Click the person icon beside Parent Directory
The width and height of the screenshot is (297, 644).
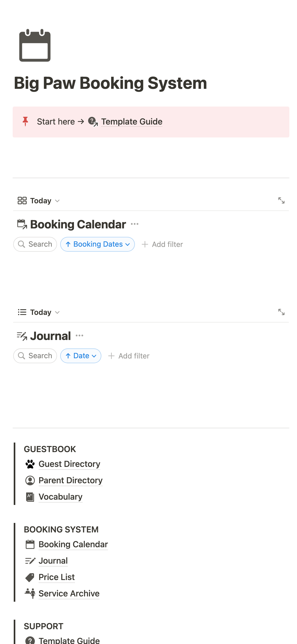point(30,480)
